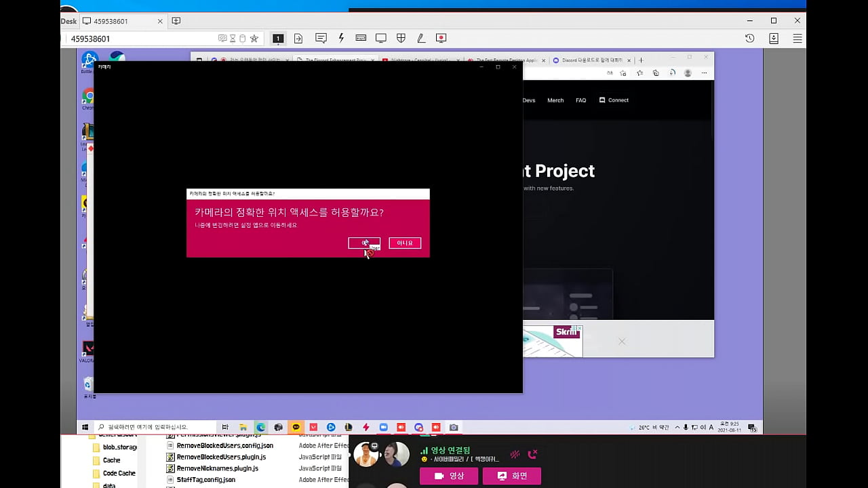Add address to favorites star

pyautogui.click(x=254, y=39)
